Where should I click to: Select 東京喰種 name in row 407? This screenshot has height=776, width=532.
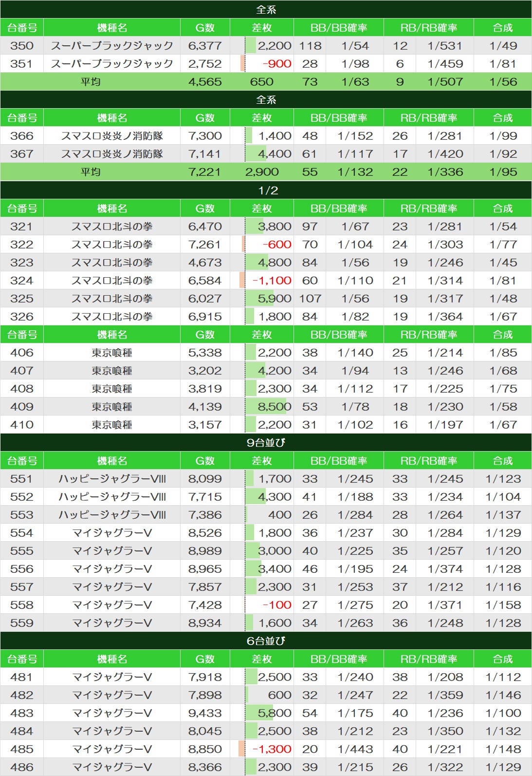pos(112,371)
